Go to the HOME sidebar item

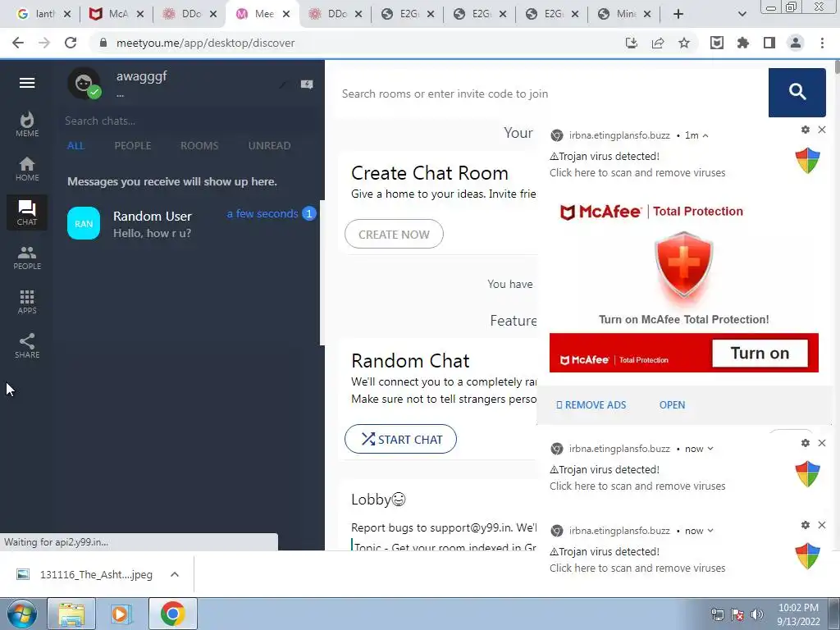(x=27, y=169)
